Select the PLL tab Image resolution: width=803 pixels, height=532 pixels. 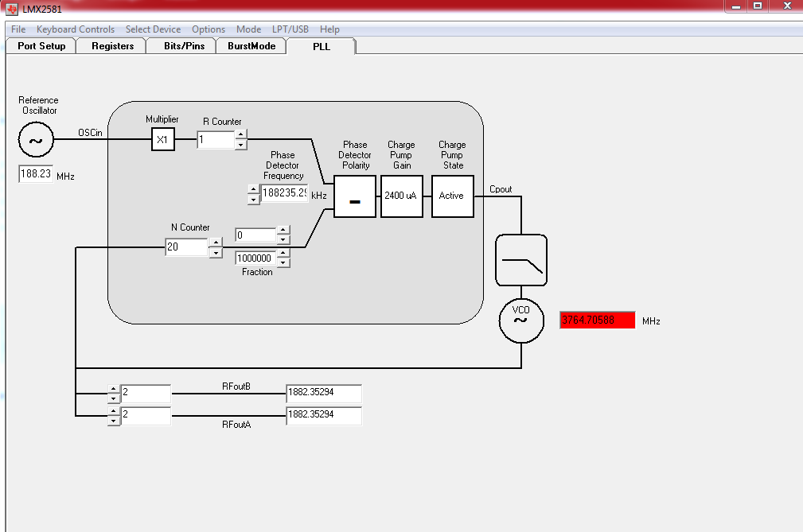[x=321, y=46]
